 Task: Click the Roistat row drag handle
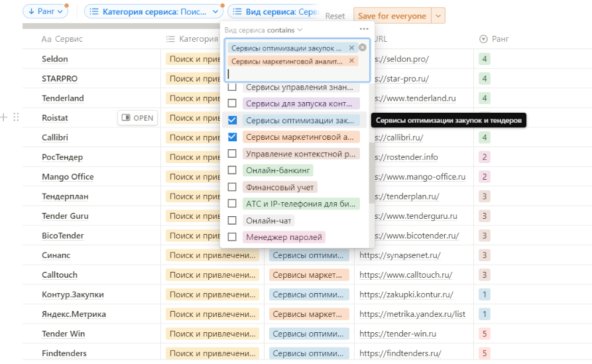coord(16,117)
